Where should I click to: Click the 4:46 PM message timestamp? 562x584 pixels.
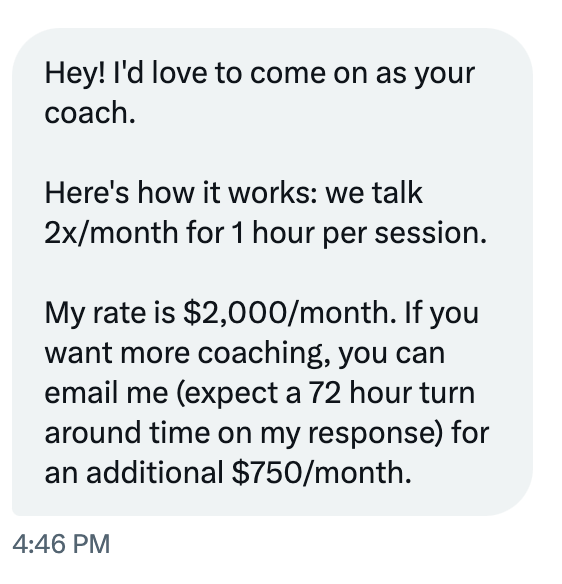[x=61, y=544]
